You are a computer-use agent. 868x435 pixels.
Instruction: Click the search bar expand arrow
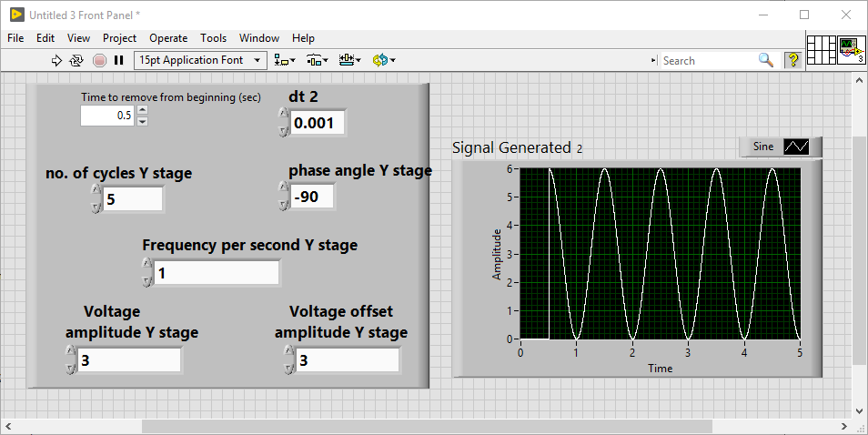pos(654,60)
